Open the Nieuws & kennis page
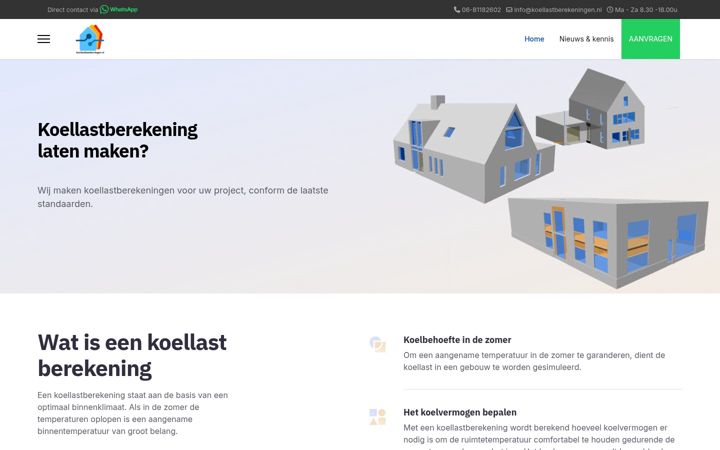Image resolution: width=720 pixels, height=450 pixels. 586,39
